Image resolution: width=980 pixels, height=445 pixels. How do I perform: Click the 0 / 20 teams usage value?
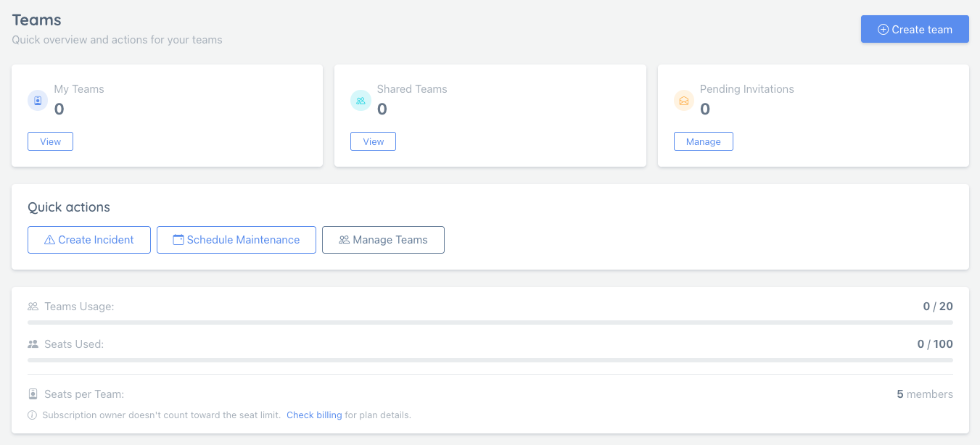(937, 307)
